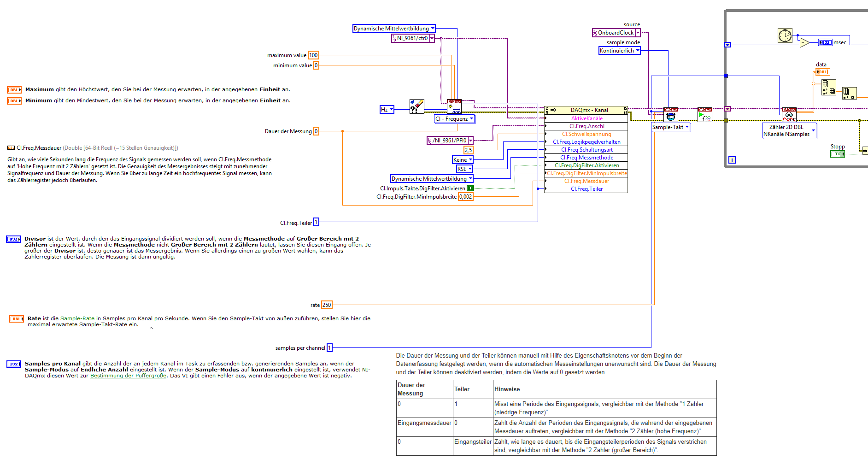Click the loop iteration terminal i

732,160
